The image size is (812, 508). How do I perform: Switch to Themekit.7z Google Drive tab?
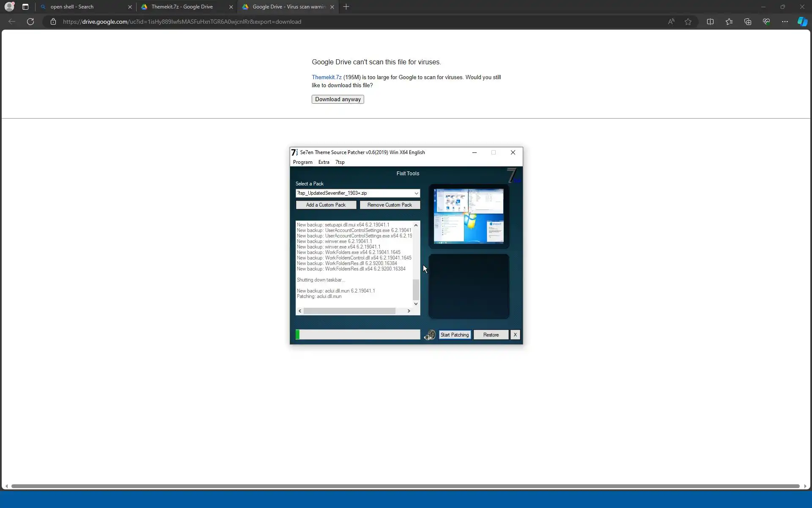click(182, 7)
